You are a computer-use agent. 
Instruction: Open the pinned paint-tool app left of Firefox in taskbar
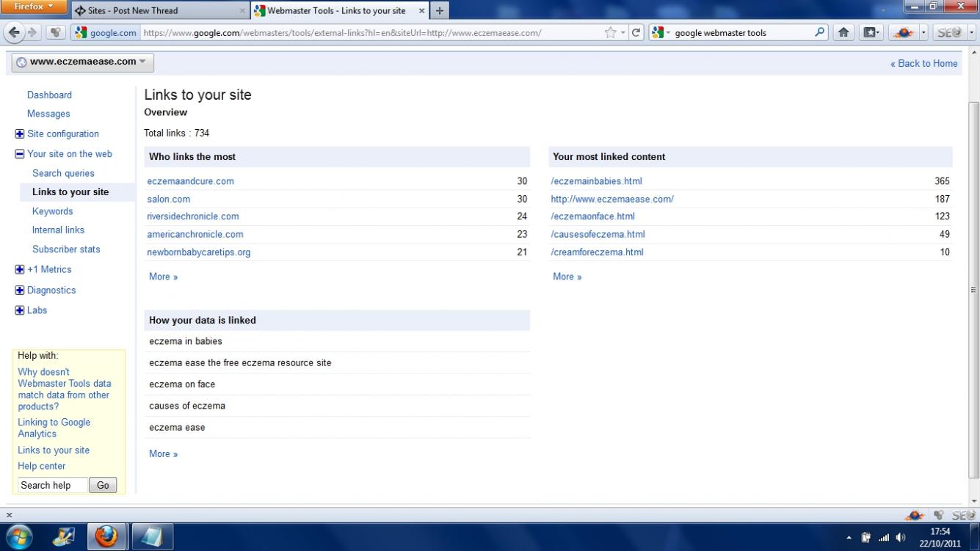[x=64, y=537]
